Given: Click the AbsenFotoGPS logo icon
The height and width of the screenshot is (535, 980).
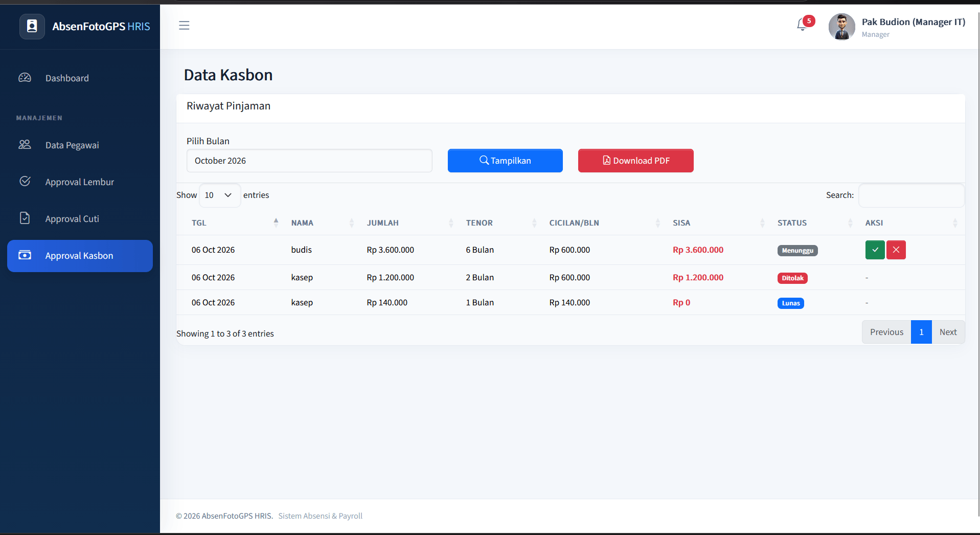Looking at the screenshot, I should 32,27.
